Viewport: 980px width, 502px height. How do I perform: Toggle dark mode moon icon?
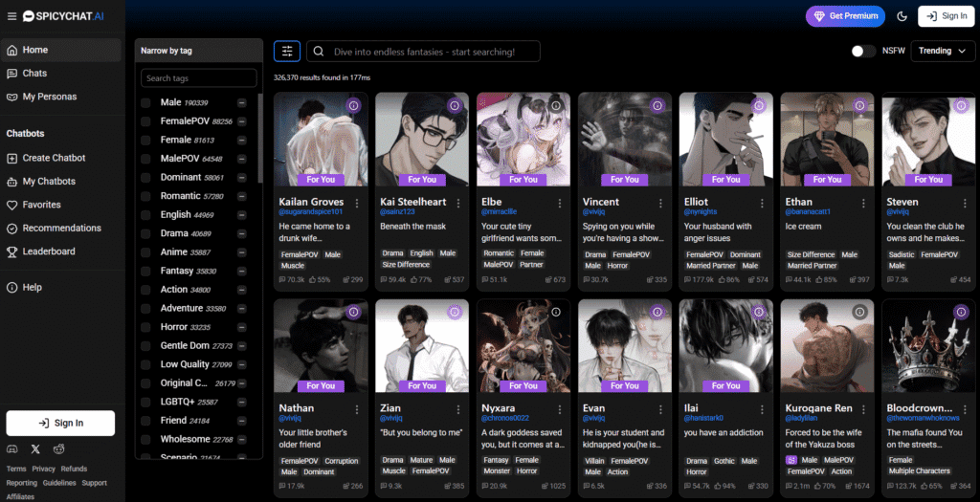(902, 16)
